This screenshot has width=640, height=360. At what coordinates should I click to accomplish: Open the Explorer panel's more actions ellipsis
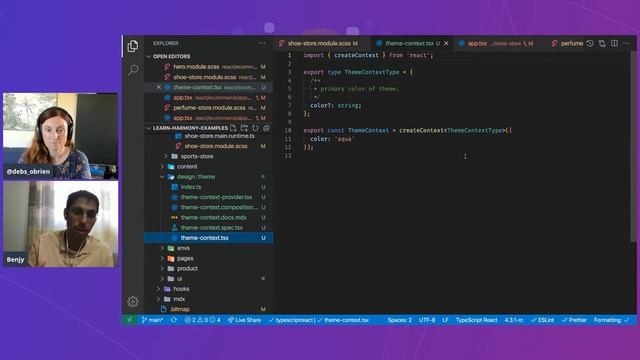[262, 43]
